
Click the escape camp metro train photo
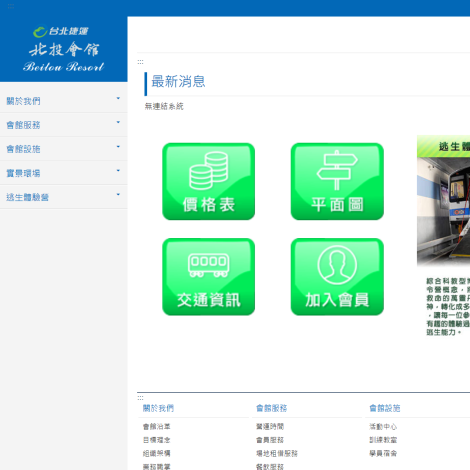click(x=444, y=212)
